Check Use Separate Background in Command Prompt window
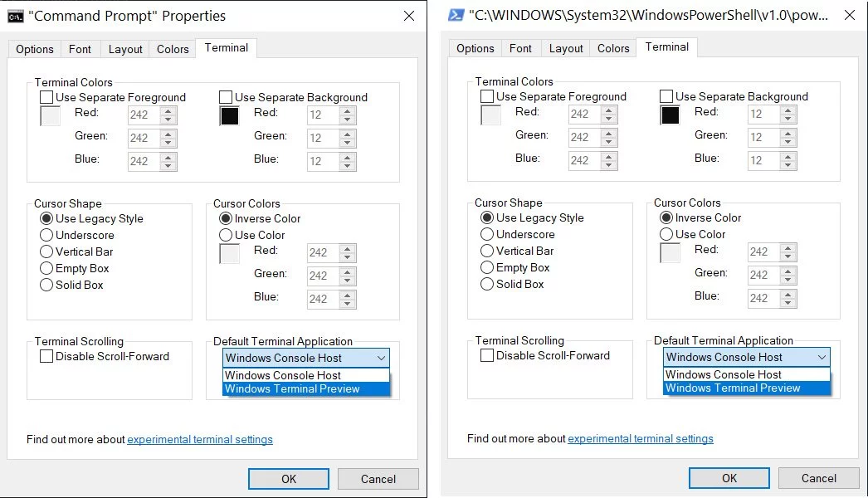868x498 pixels. 226,97
